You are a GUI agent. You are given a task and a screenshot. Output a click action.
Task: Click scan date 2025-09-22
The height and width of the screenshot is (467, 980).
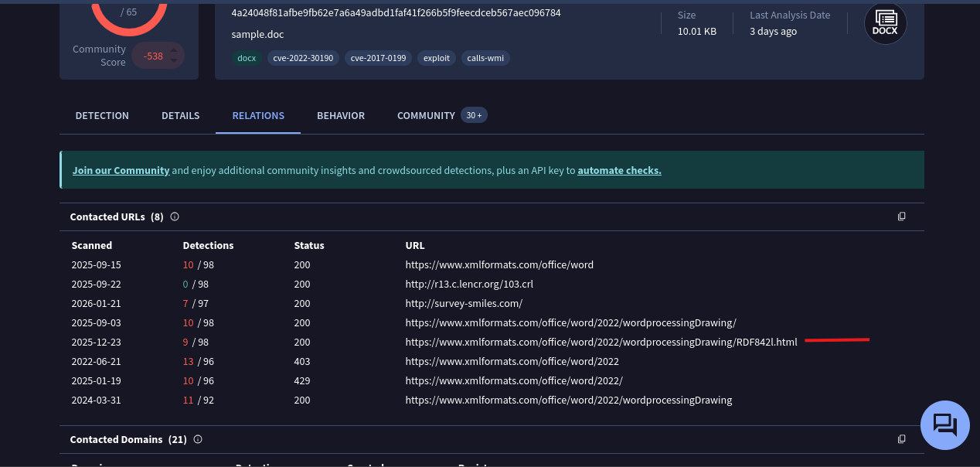pos(97,284)
